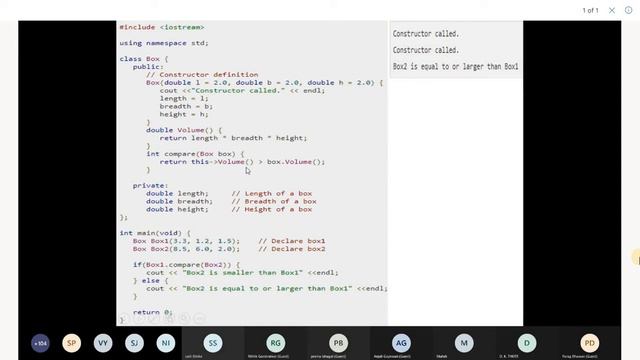Click the 'private:' access specifier
The height and width of the screenshot is (360, 640).
click(x=150, y=186)
